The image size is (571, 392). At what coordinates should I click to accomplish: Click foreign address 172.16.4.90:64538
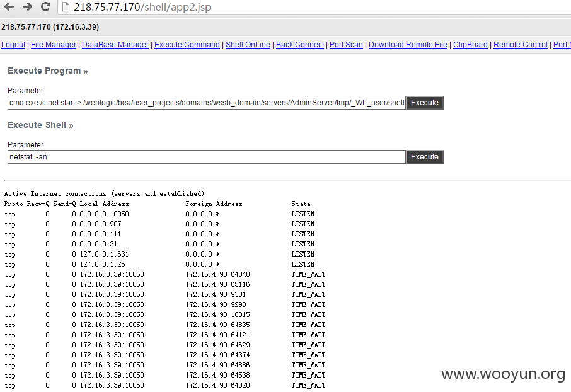click(x=218, y=375)
